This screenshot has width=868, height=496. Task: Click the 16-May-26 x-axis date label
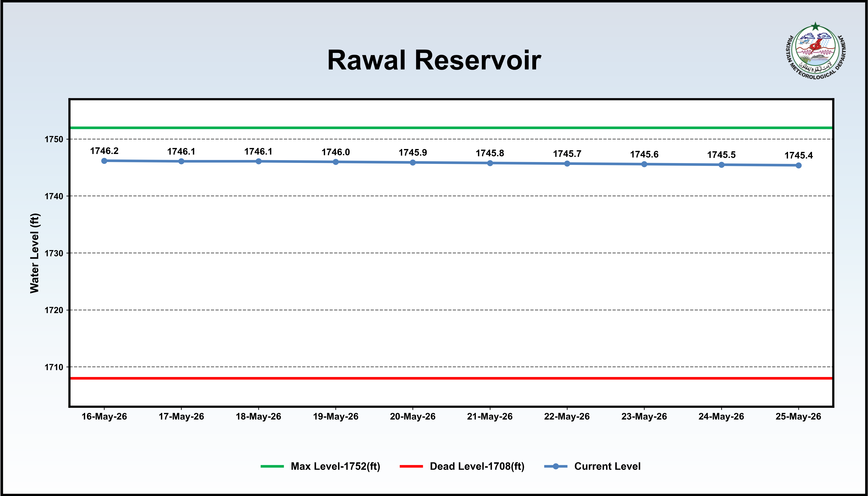(104, 417)
